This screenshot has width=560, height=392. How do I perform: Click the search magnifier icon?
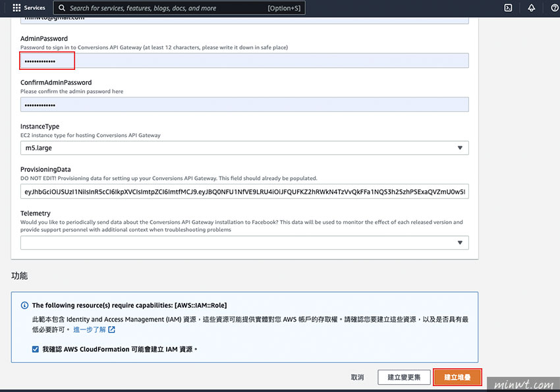click(62, 8)
